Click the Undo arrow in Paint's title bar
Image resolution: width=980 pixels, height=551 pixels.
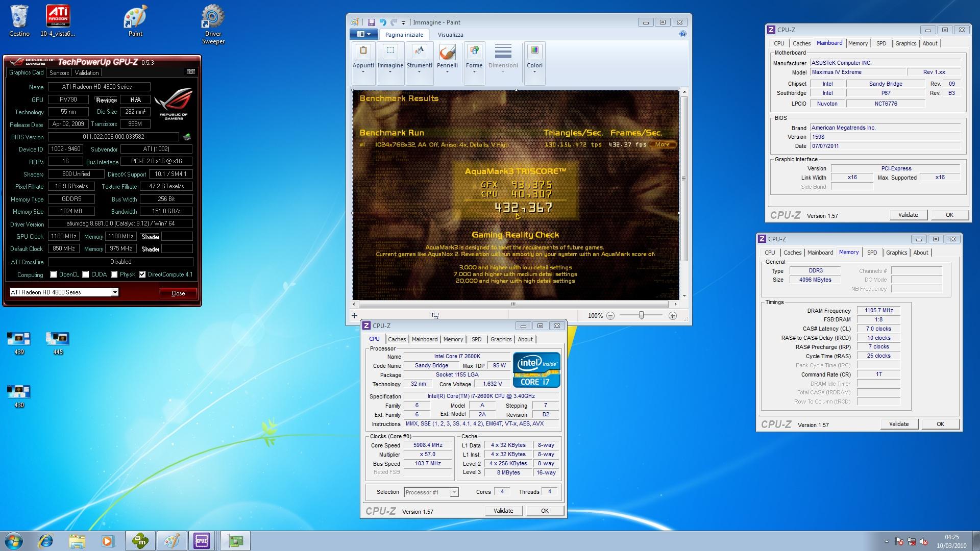pos(383,22)
